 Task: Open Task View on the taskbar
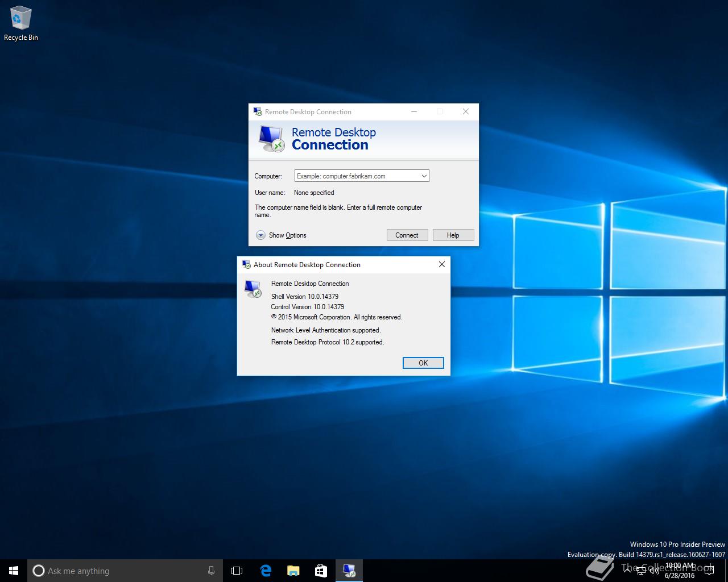[x=237, y=571]
